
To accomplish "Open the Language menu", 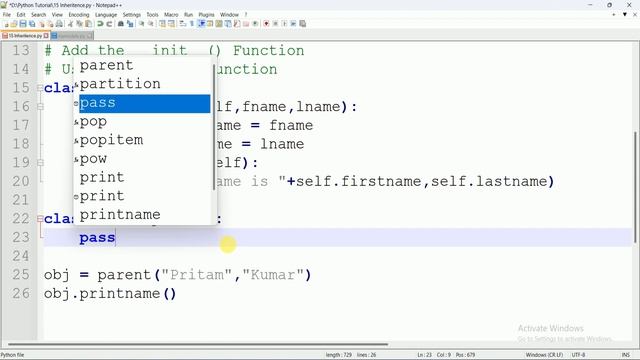I will coord(106,15).
